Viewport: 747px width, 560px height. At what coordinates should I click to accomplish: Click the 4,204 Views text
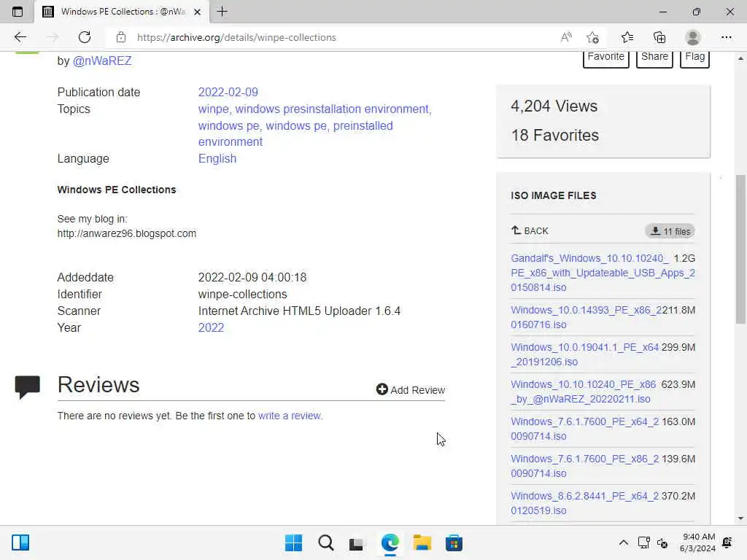coord(554,106)
